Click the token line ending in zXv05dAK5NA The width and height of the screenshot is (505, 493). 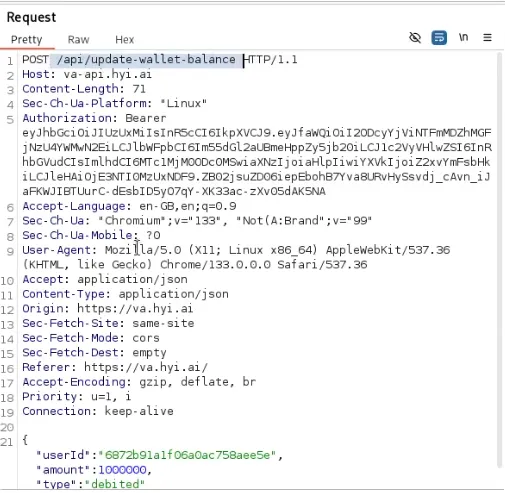click(174, 191)
